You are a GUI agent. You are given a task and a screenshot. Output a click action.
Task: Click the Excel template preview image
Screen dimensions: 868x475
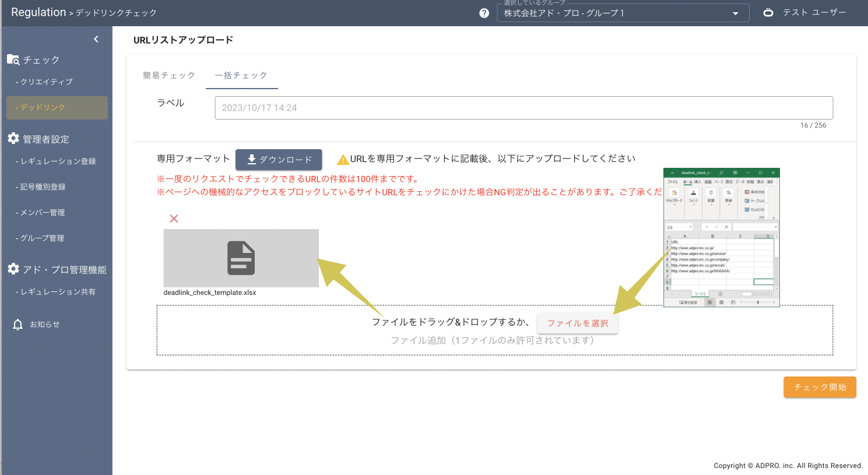[721, 237]
